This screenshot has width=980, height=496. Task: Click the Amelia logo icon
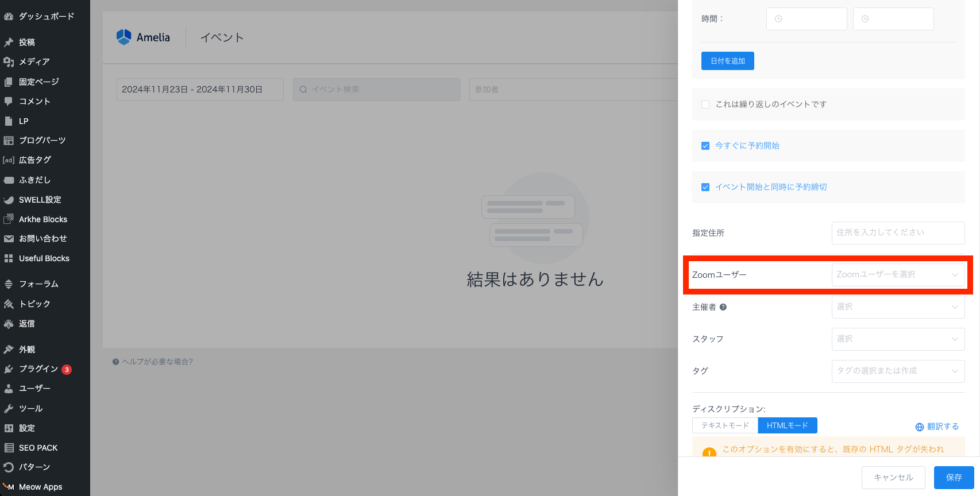tap(124, 37)
